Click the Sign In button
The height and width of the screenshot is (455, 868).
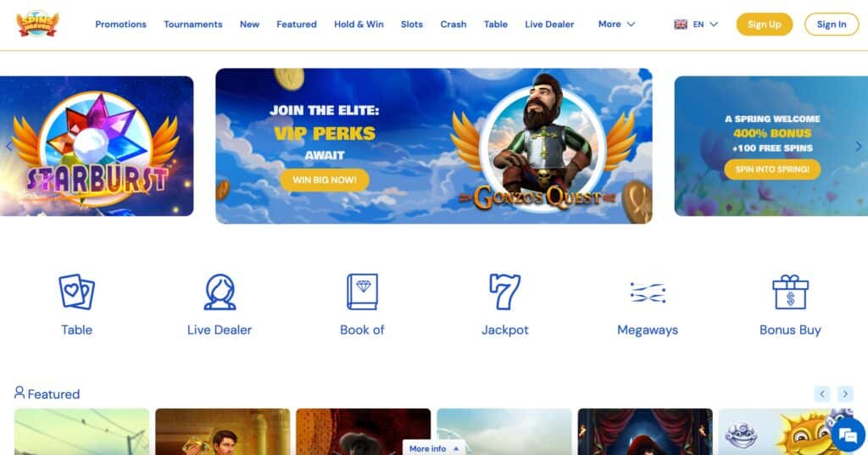click(x=832, y=25)
